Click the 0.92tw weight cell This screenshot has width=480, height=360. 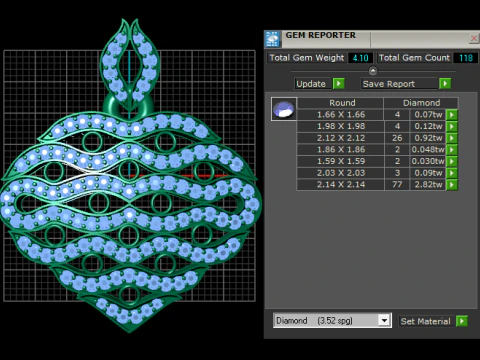coord(428,138)
